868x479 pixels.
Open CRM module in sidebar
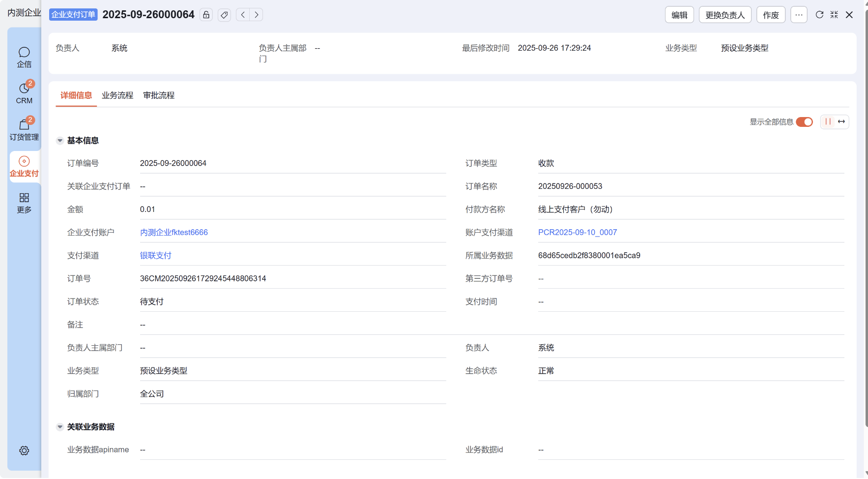tap(24, 93)
